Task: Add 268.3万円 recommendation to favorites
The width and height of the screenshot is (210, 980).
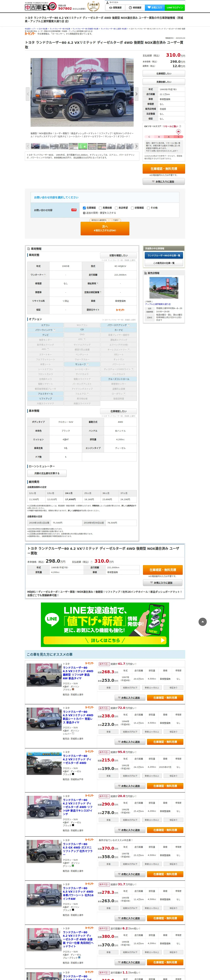Action: click(x=130, y=698)
